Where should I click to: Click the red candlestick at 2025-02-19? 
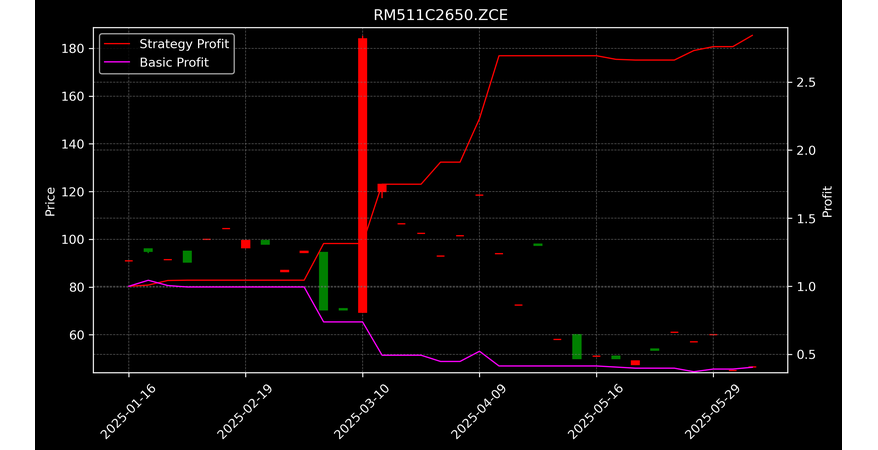tap(245, 244)
